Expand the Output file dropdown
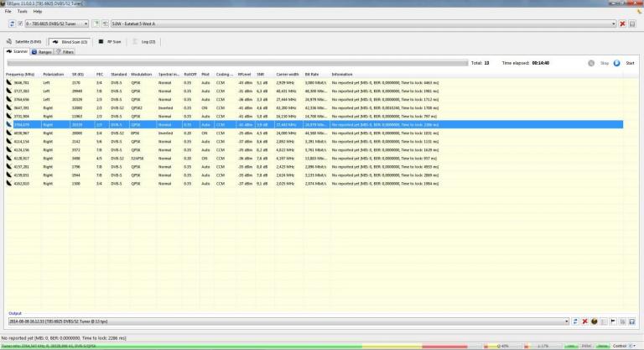Viewport: 644px width, 350px height. (566, 321)
